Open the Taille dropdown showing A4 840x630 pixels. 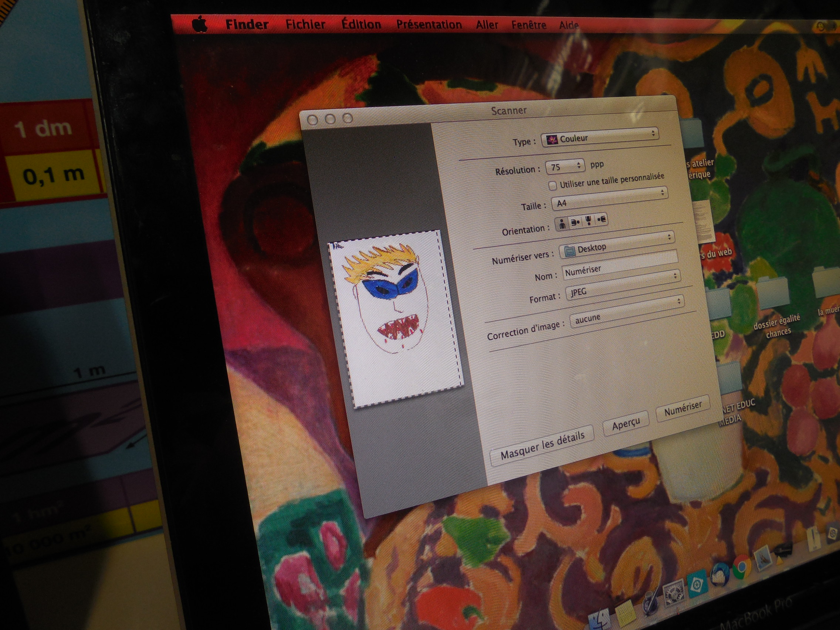609,199
